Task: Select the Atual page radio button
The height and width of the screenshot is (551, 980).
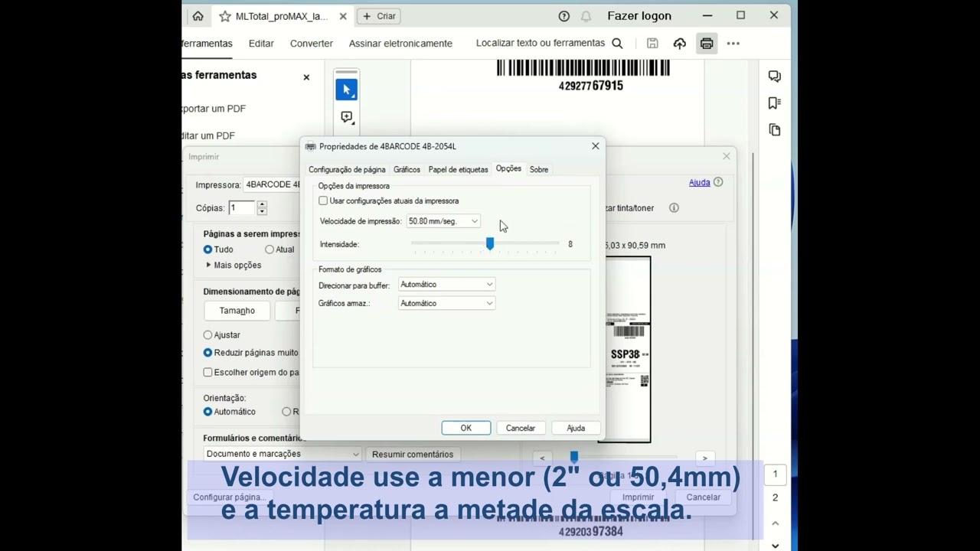Action: pos(269,249)
